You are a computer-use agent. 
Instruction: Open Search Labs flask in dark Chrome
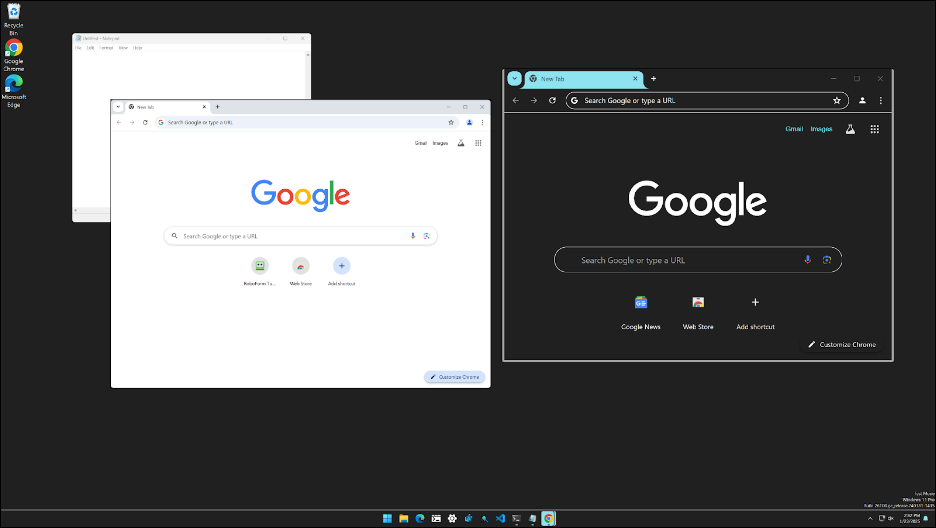(850, 129)
